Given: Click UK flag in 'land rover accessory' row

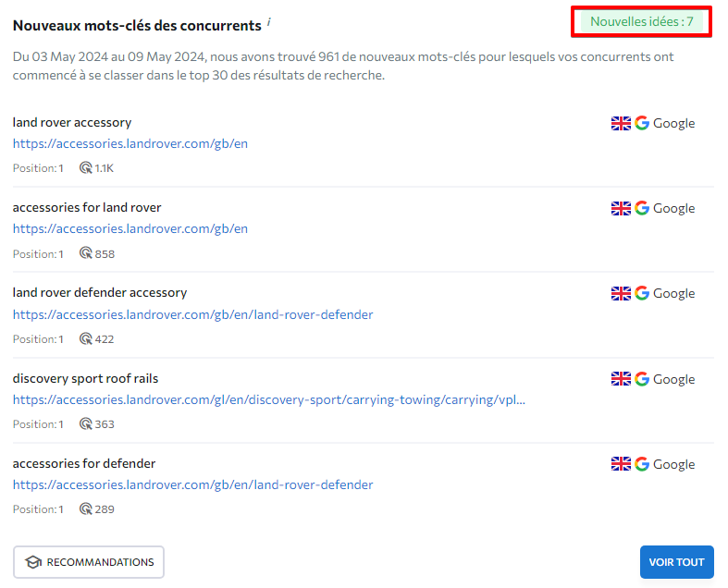Looking at the screenshot, I should [x=621, y=124].
